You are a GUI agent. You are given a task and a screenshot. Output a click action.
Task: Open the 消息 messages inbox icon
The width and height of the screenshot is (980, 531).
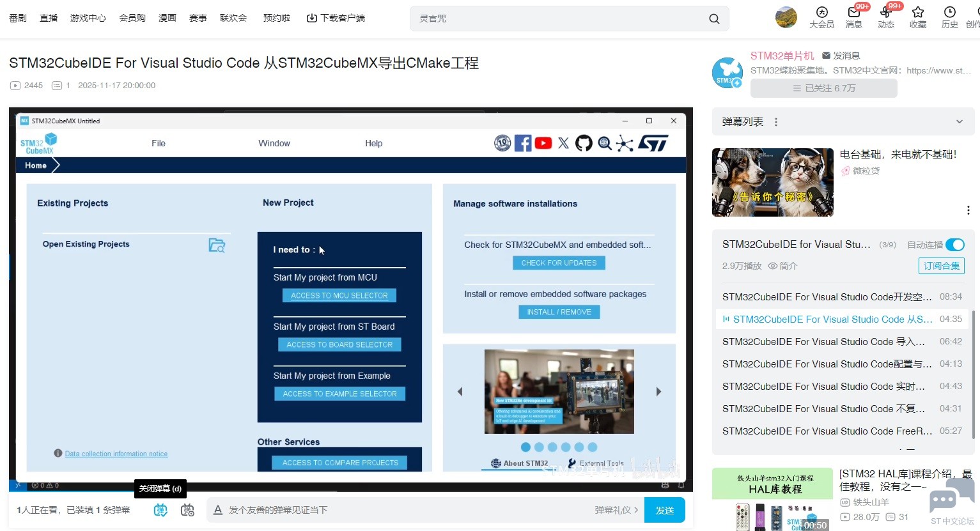[853, 13]
